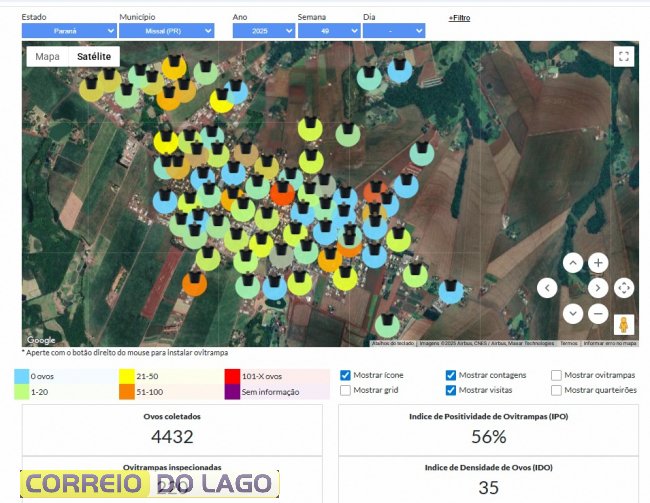Pan the map downward
The width and height of the screenshot is (650, 503).
click(572, 313)
